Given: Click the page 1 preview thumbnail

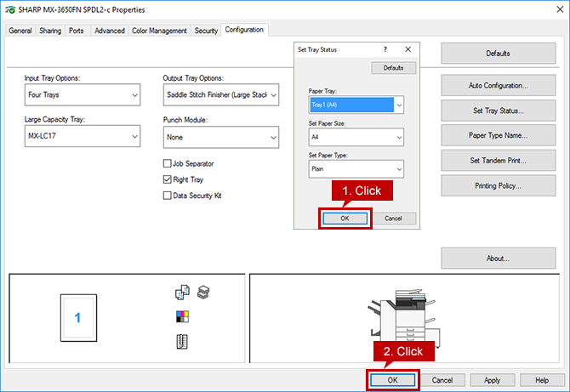Looking at the screenshot, I should coord(78,318).
